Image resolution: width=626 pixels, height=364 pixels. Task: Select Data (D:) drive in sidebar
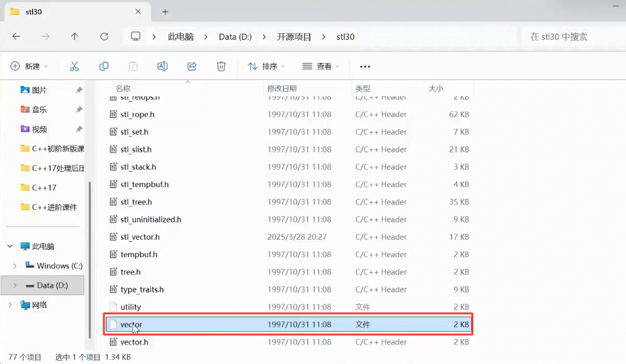point(46,285)
